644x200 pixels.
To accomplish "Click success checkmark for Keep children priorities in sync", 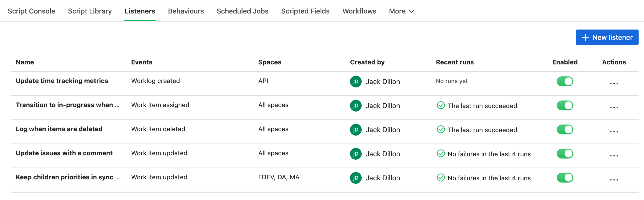I will pos(441,177).
